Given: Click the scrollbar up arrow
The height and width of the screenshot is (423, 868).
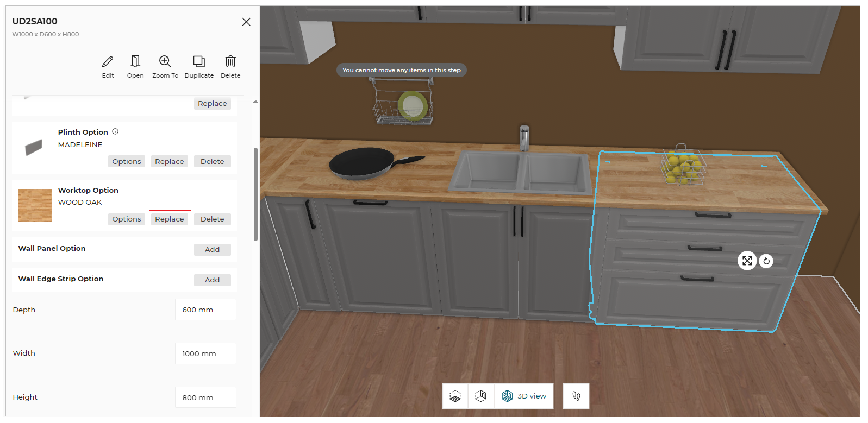Looking at the screenshot, I should click(x=255, y=102).
